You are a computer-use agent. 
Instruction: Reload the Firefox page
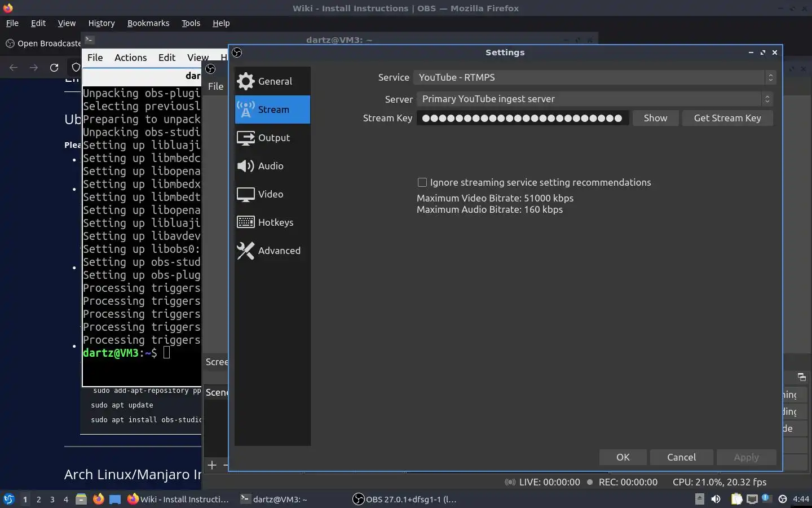[x=54, y=68]
